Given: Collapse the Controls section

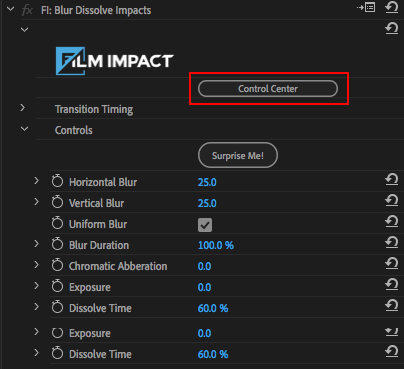Looking at the screenshot, I should pyautogui.click(x=24, y=129).
